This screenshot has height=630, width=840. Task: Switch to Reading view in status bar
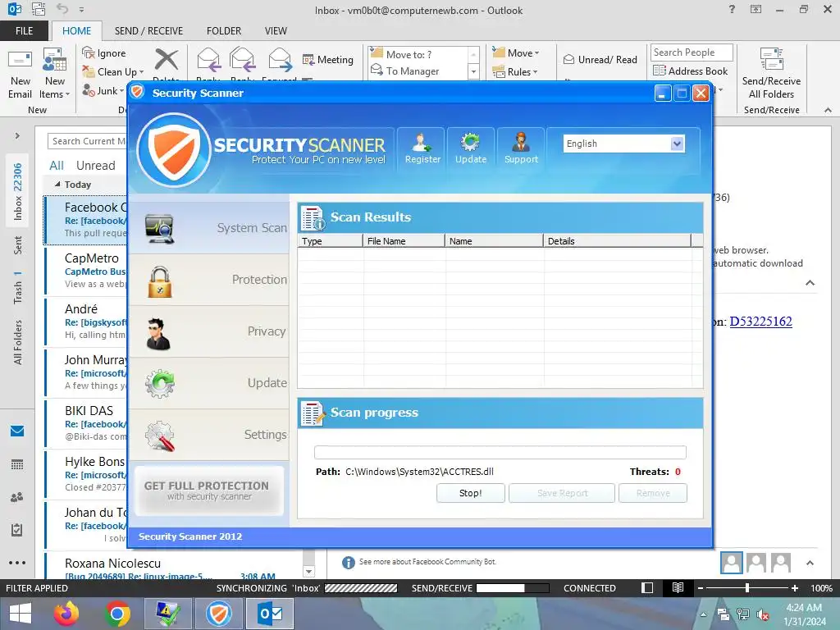(x=678, y=587)
